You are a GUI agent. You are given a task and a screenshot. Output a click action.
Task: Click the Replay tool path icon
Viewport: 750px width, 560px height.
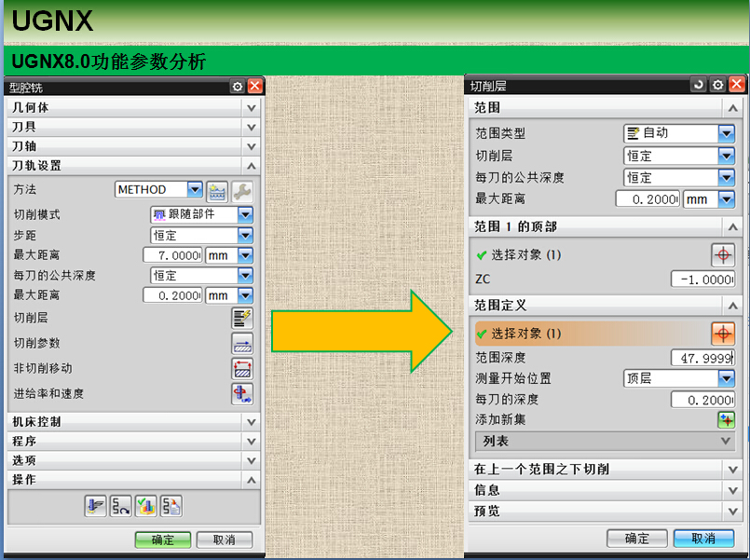pos(120,506)
